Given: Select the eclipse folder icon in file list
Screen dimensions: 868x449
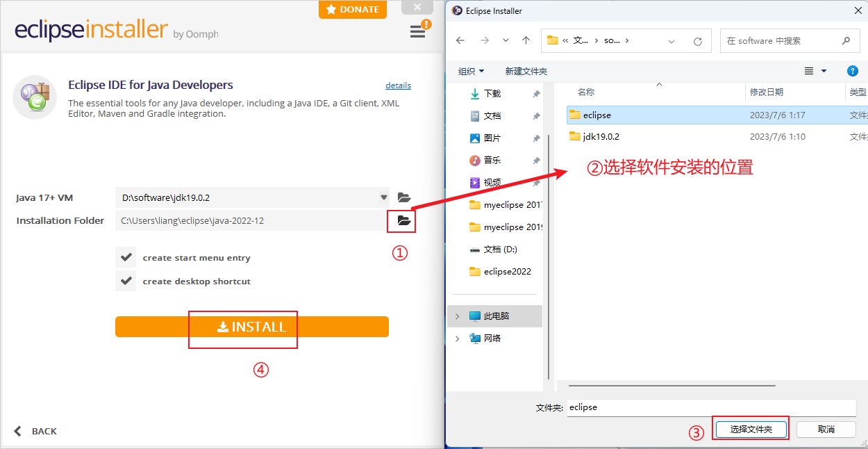Looking at the screenshot, I should coord(574,115).
